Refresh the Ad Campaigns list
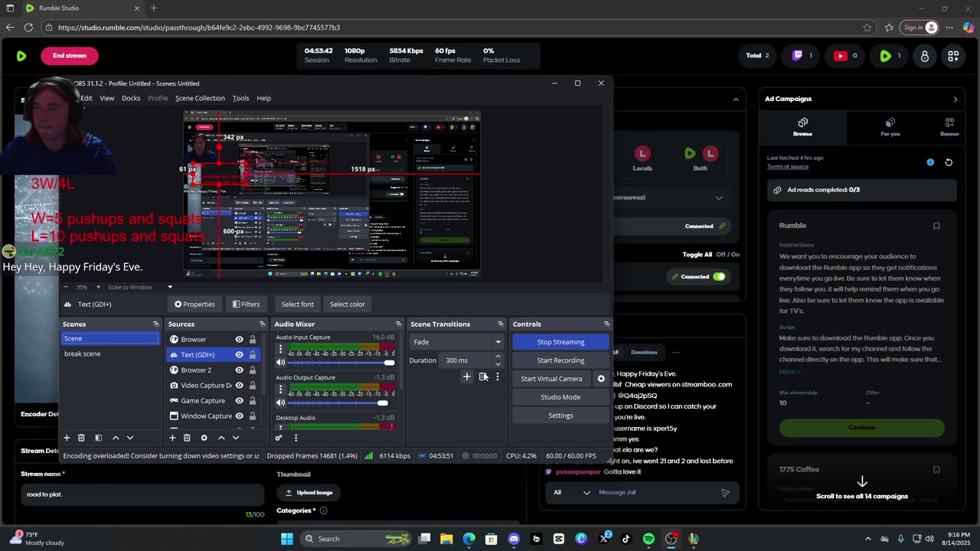980x551 pixels. tap(949, 162)
